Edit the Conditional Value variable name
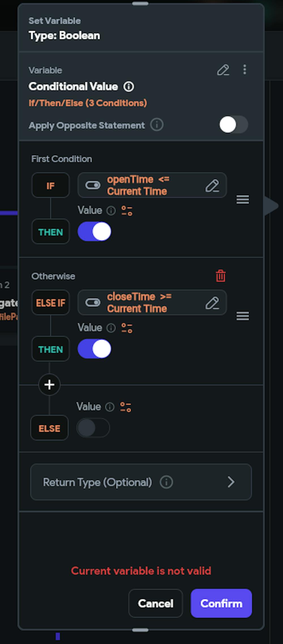The image size is (283, 644). point(224,70)
